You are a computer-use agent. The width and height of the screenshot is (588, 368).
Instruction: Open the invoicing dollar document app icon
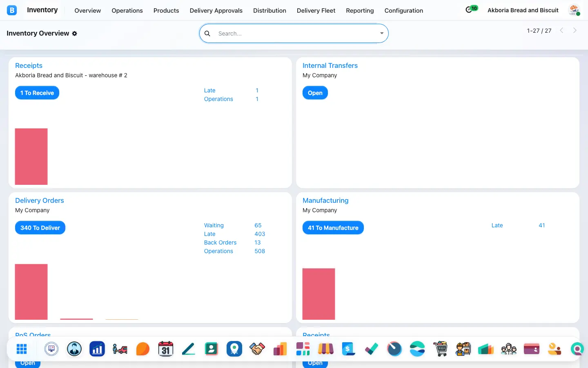tap(349, 349)
